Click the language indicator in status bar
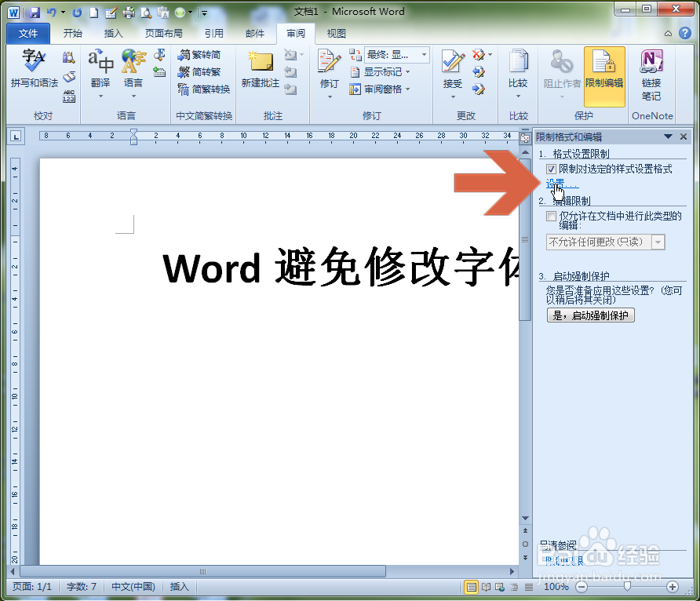 (x=133, y=587)
